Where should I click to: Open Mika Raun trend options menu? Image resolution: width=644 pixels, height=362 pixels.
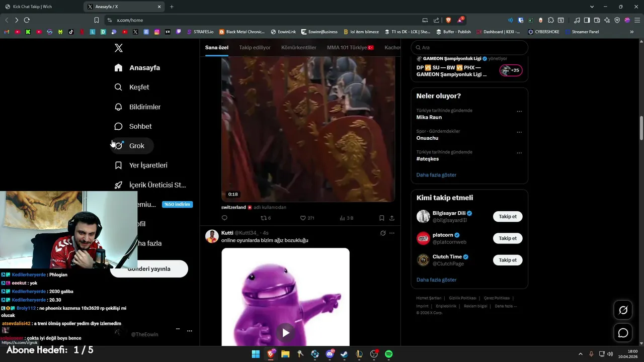pyautogui.click(x=519, y=111)
